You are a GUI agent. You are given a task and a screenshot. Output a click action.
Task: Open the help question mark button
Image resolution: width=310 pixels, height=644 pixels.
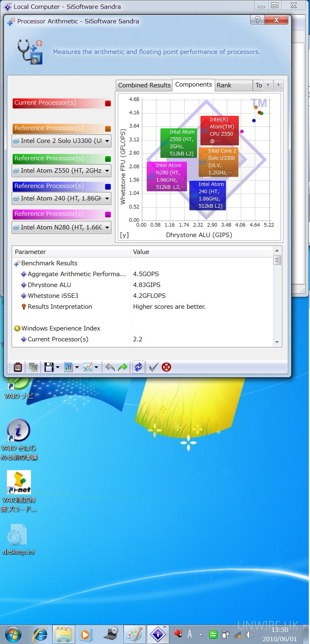click(x=257, y=20)
